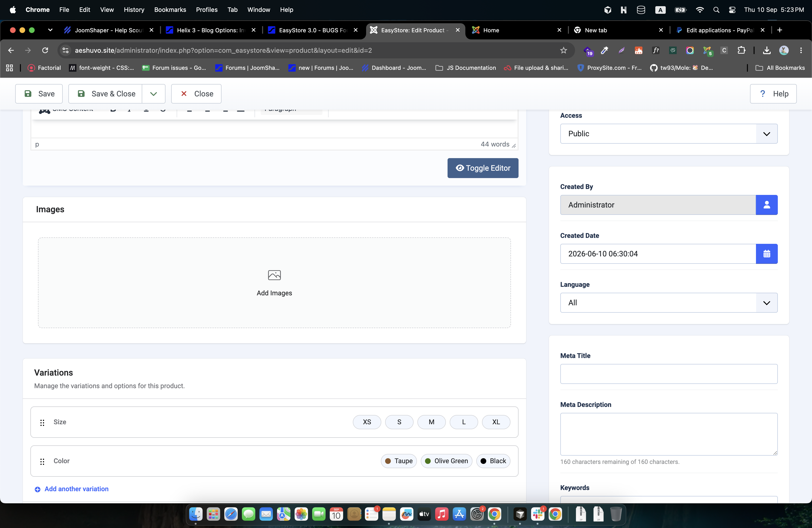Go back using the browser back arrow
This screenshot has height=528, width=812.
pos(11,51)
